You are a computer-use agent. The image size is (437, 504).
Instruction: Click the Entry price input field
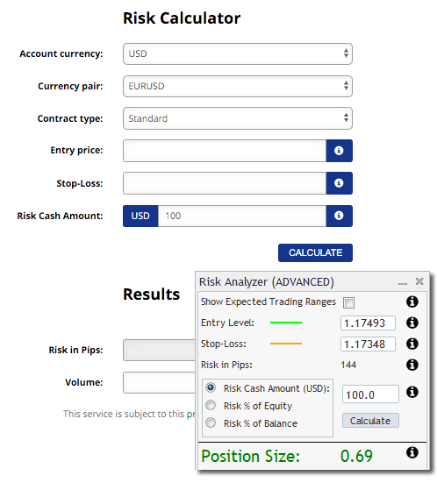tap(225, 151)
